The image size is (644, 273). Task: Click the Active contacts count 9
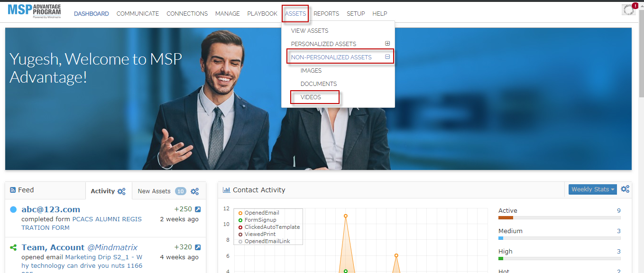(618, 210)
